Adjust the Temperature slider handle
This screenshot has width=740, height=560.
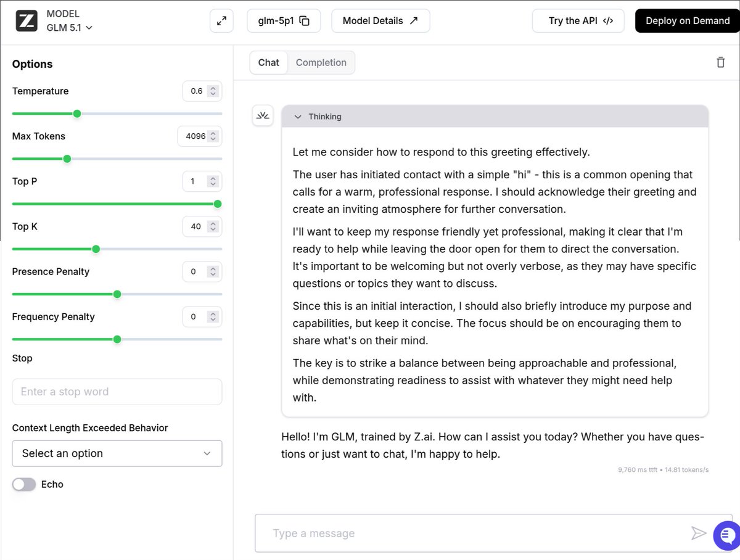pos(77,113)
